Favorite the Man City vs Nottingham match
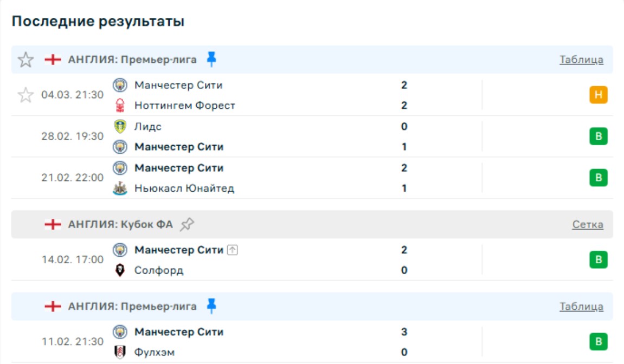The height and width of the screenshot is (364, 624). pos(25,95)
